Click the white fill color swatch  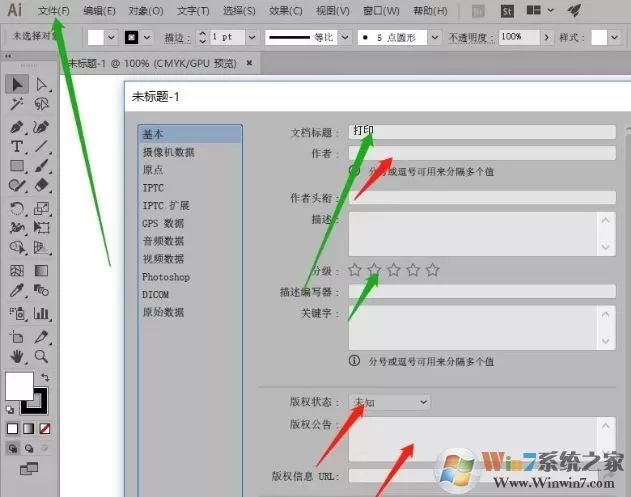(19, 386)
